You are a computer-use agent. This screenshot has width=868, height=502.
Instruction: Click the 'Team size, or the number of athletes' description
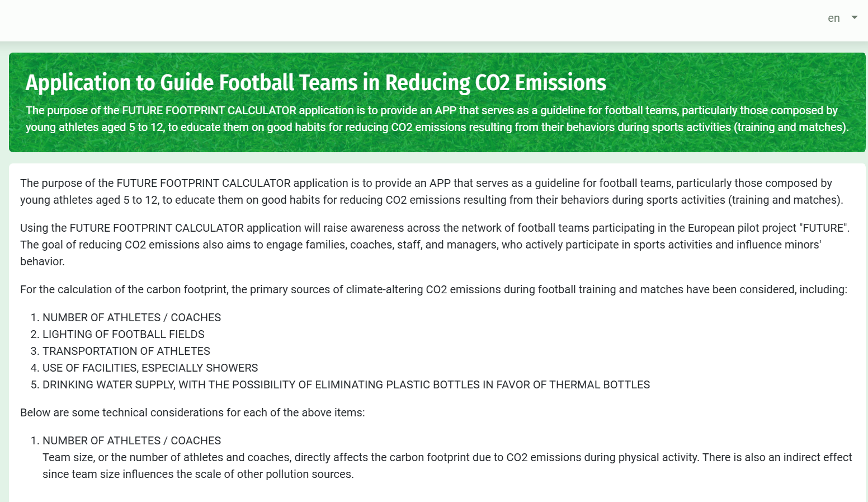(446, 457)
